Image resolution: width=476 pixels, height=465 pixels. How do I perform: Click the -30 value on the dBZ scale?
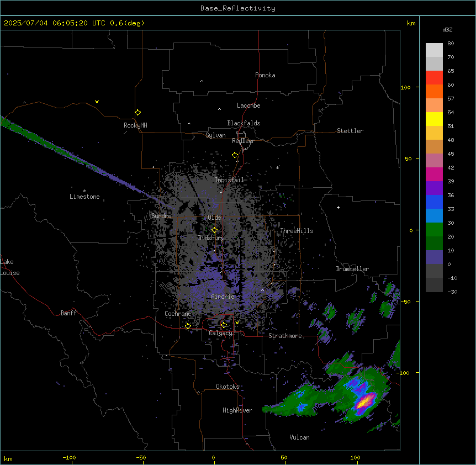(x=452, y=292)
